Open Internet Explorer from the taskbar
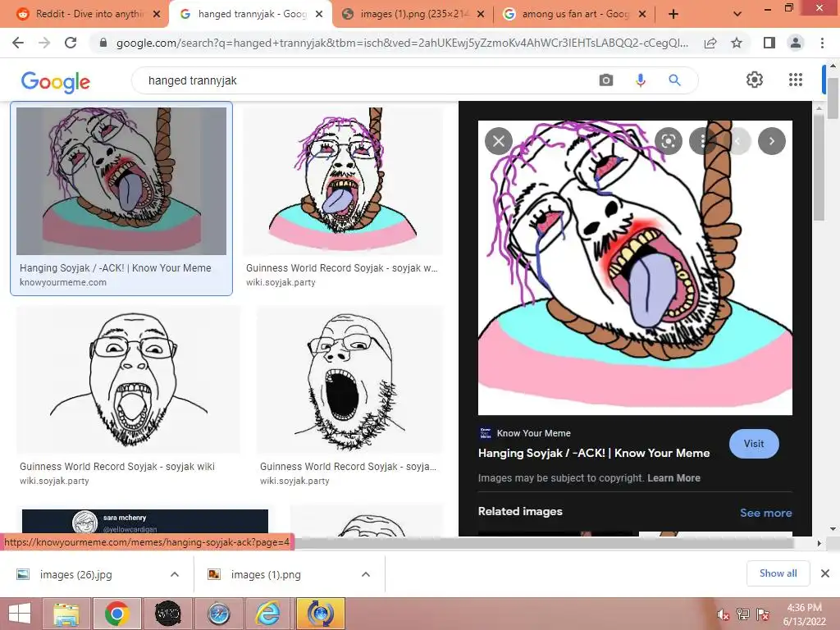840x630 pixels. click(268, 614)
